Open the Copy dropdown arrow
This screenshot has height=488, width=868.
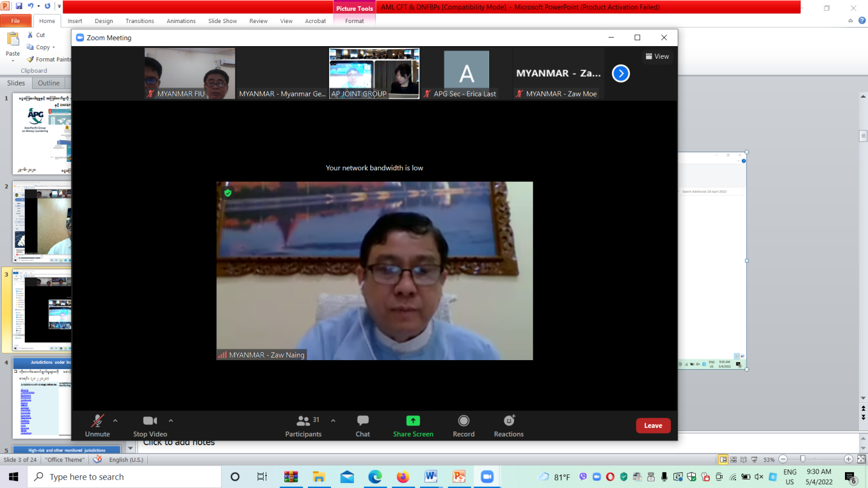point(54,47)
